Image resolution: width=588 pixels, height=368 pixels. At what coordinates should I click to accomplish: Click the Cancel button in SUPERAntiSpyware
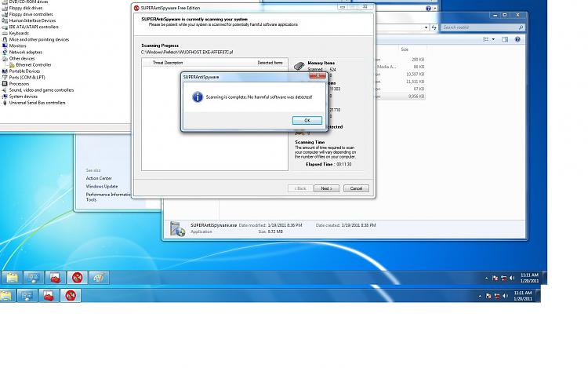click(356, 188)
